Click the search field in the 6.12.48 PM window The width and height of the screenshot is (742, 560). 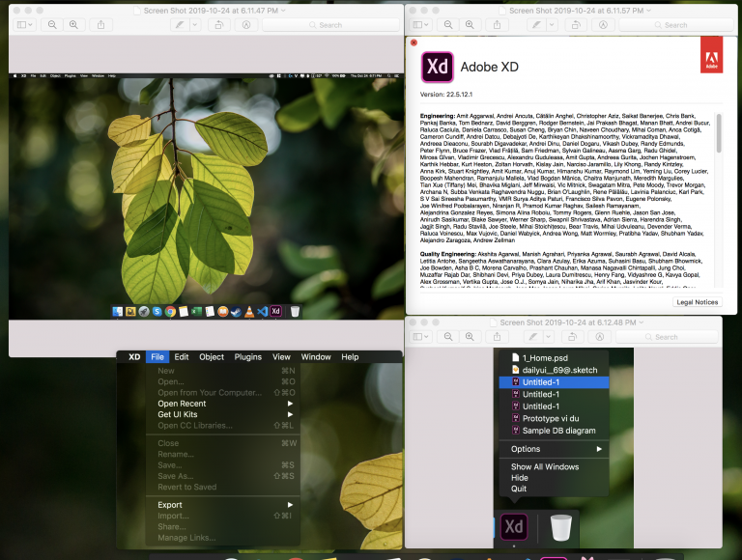tap(667, 336)
